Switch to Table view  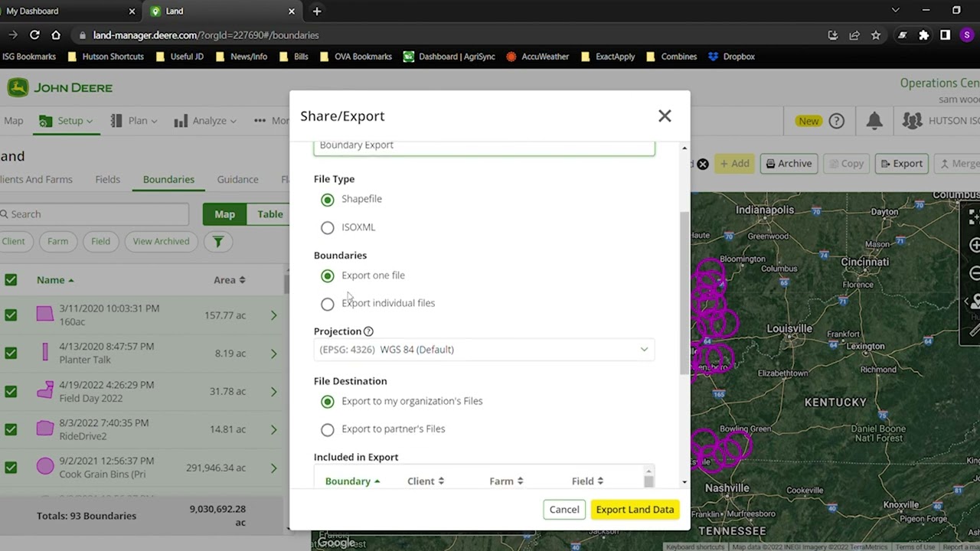269,214
